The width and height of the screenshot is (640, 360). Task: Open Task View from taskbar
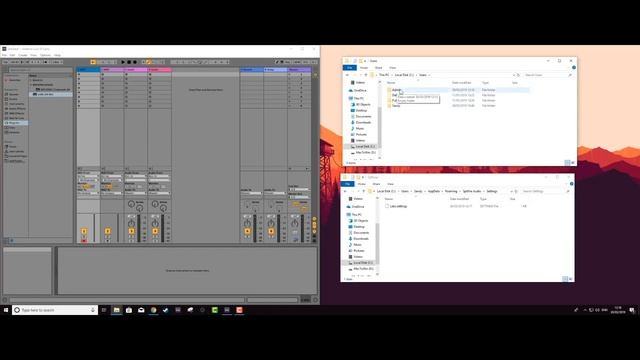point(104,310)
